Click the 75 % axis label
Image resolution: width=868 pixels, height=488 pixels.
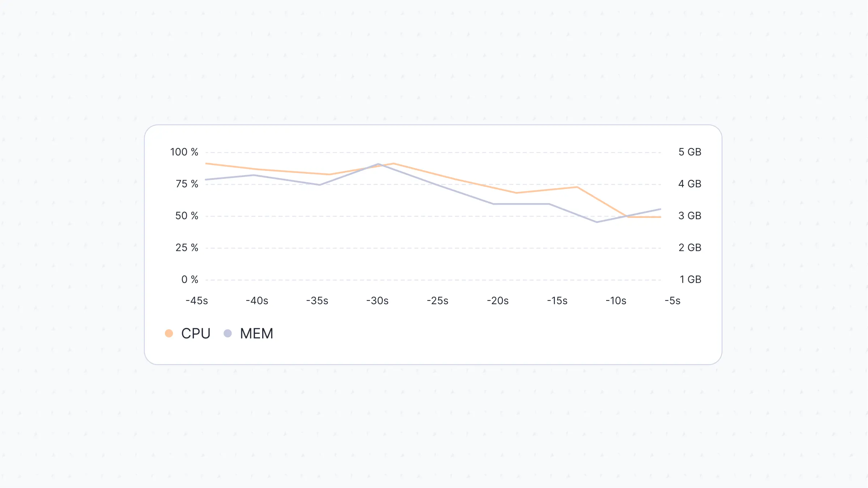pyautogui.click(x=187, y=184)
